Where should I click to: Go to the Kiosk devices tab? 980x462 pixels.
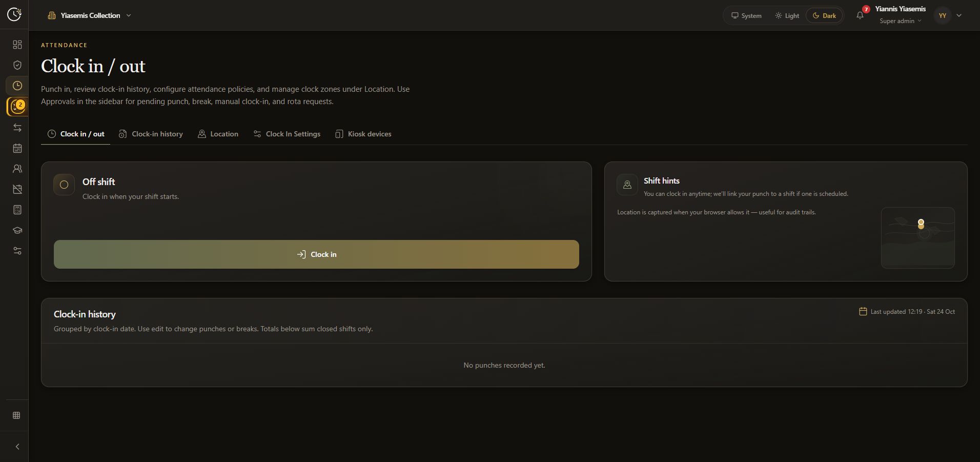pos(363,134)
